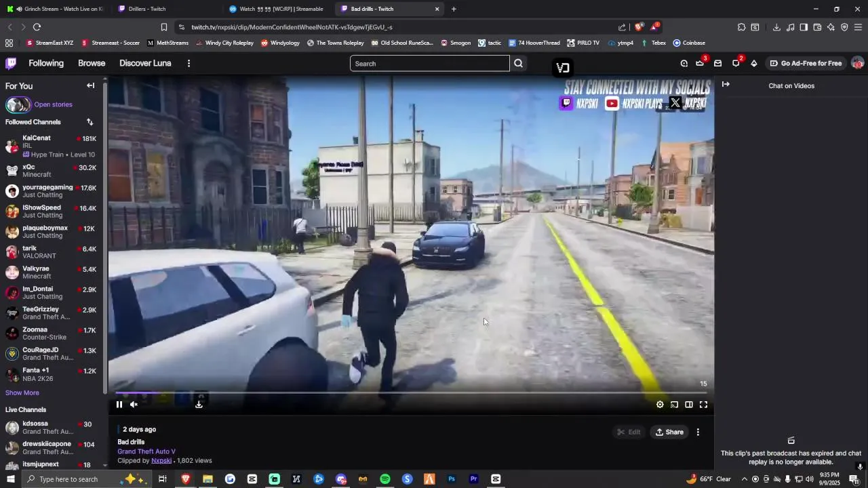The image size is (868, 488).
Task: Collapse the left For You sidebar
Action: [90, 85]
